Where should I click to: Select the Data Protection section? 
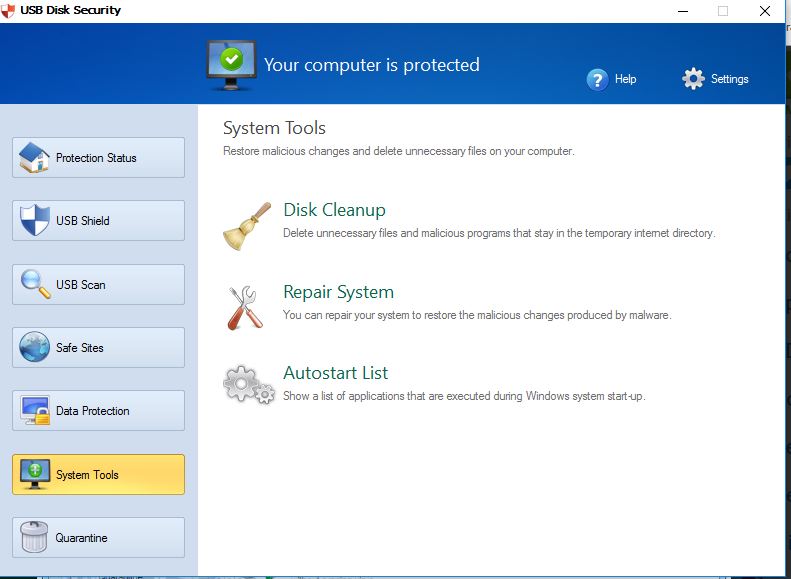coord(98,411)
